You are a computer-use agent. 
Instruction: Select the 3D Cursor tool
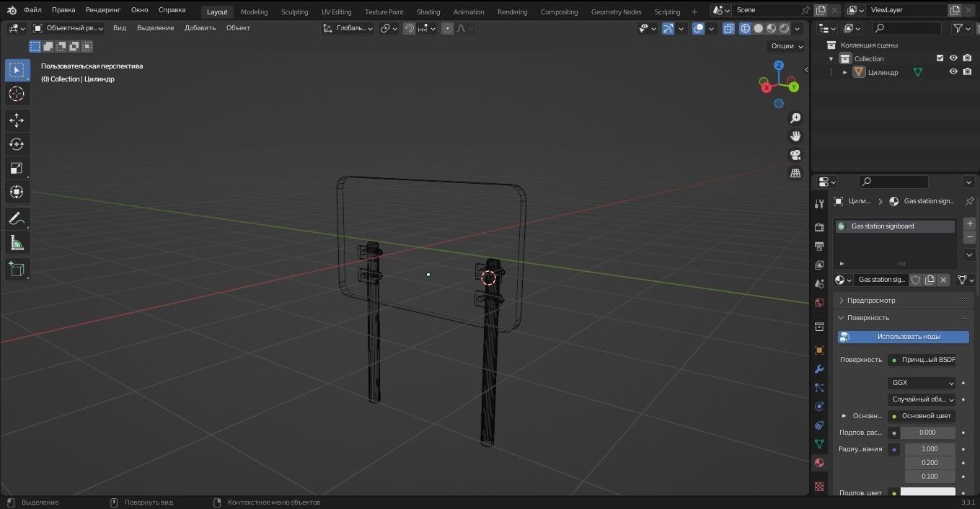(17, 94)
